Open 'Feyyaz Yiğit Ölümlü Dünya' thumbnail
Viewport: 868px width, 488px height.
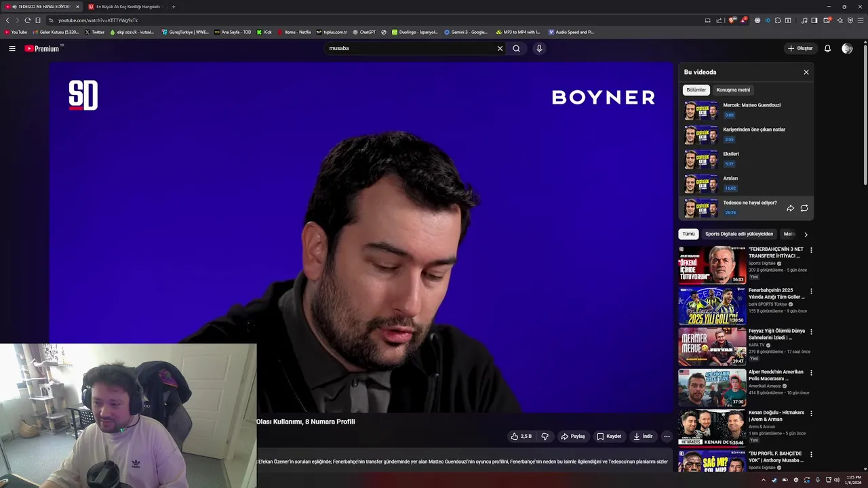[712, 346]
